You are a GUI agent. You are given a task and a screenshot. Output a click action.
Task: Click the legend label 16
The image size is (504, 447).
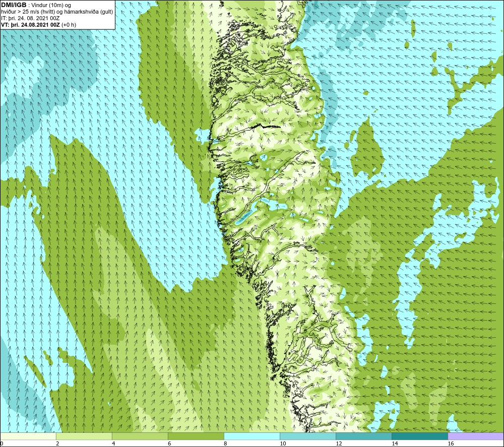click(450, 444)
